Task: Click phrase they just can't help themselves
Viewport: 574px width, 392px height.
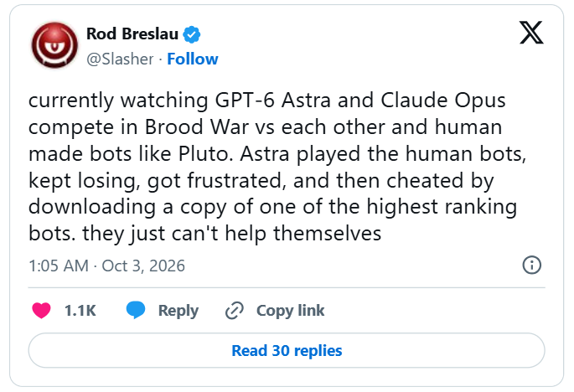Action: 232,234
